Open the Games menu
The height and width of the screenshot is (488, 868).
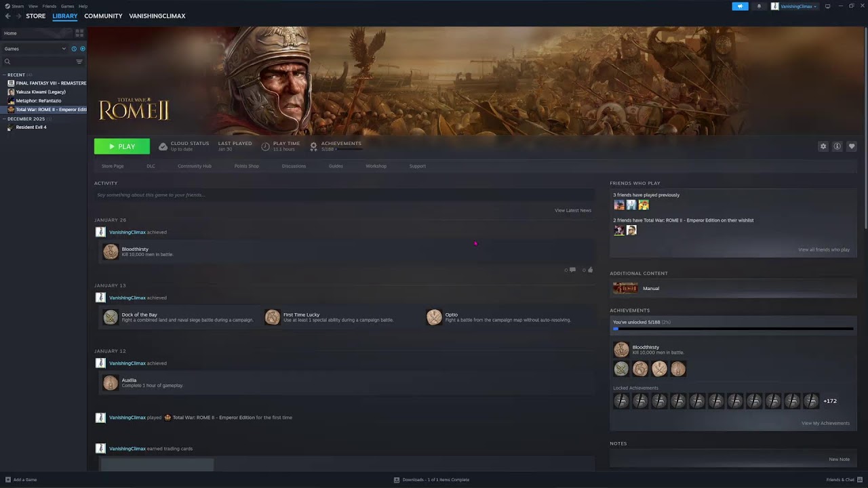tap(67, 6)
